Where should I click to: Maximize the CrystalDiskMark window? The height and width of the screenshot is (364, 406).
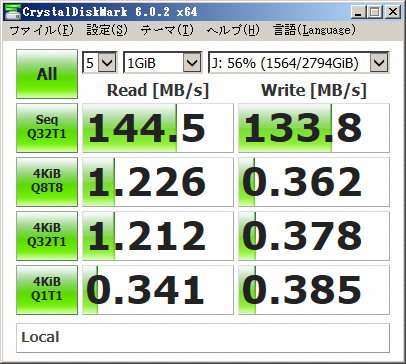pyautogui.click(x=375, y=12)
